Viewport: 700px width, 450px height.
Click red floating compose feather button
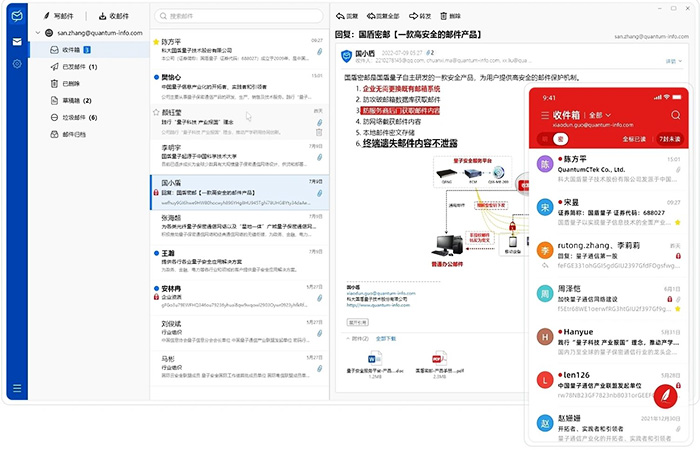pyautogui.click(x=665, y=396)
